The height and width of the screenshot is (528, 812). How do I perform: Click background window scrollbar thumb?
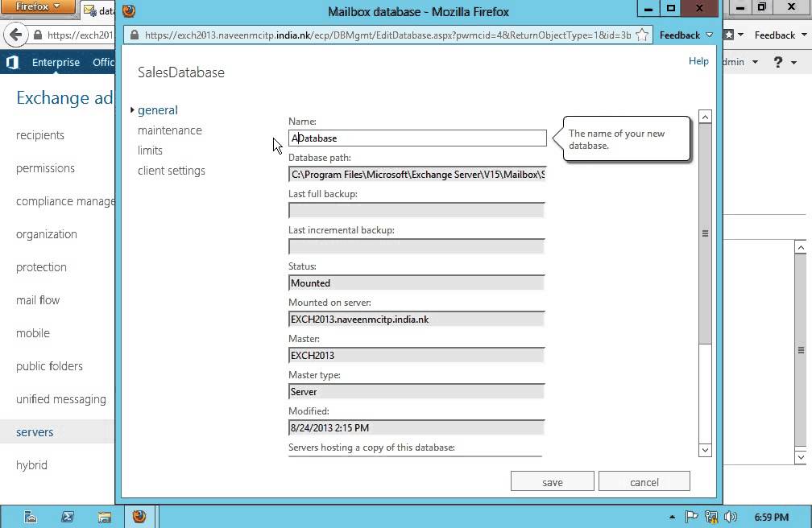point(801,351)
